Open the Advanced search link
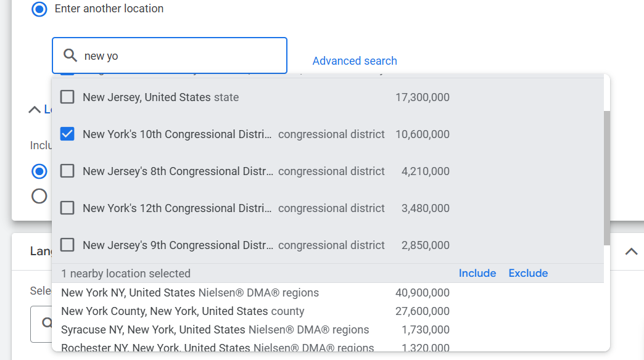644x360 pixels. click(x=355, y=61)
